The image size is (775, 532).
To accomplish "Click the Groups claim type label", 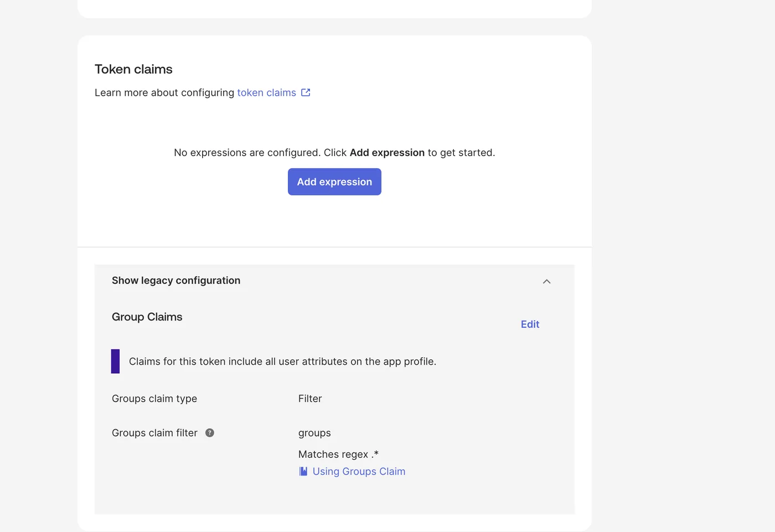I will (154, 399).
